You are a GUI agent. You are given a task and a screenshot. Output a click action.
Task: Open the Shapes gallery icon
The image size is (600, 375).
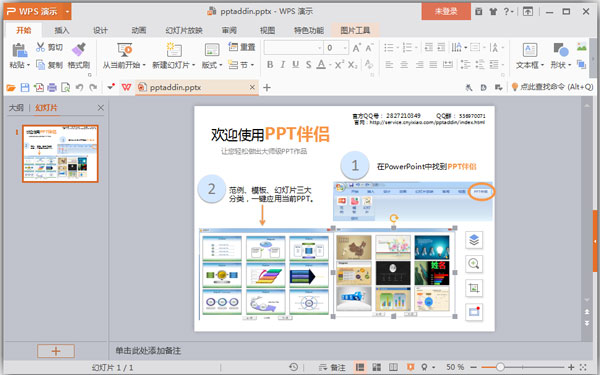(x=561, y=50)
